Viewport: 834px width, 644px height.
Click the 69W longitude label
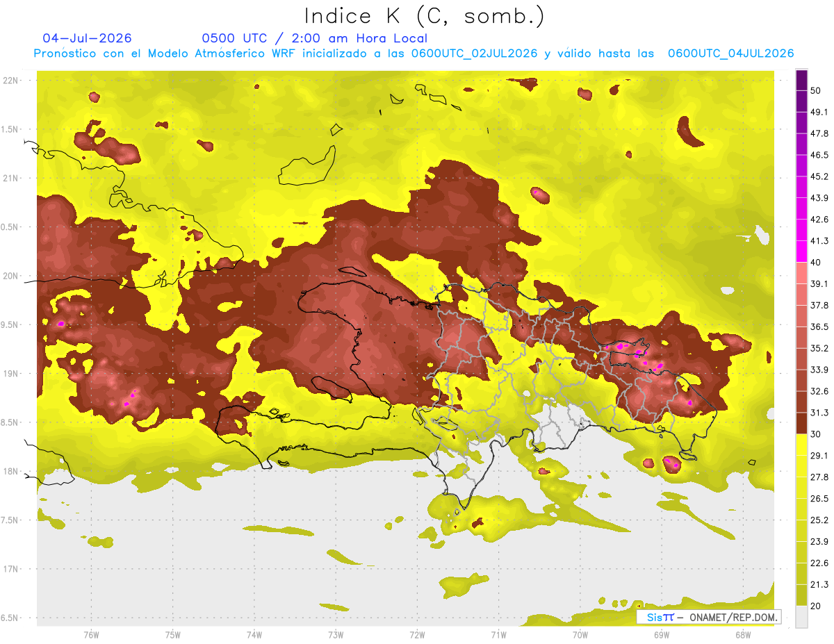tap(662, 634)
